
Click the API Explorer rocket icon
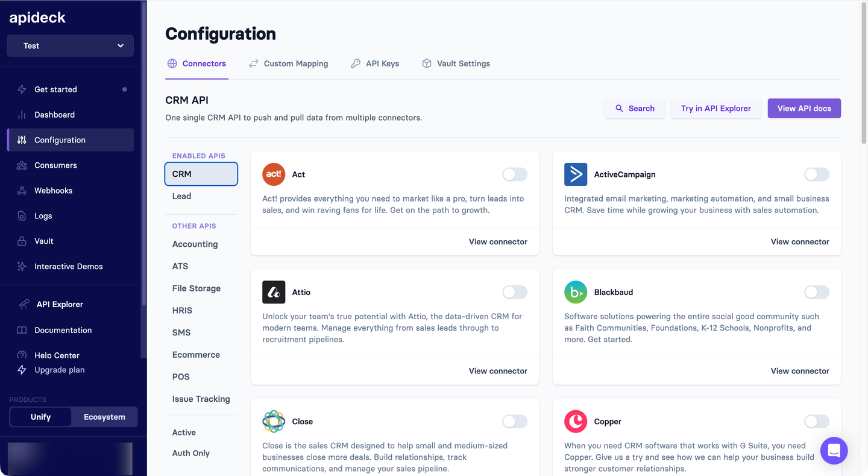[x=24, y=305]
